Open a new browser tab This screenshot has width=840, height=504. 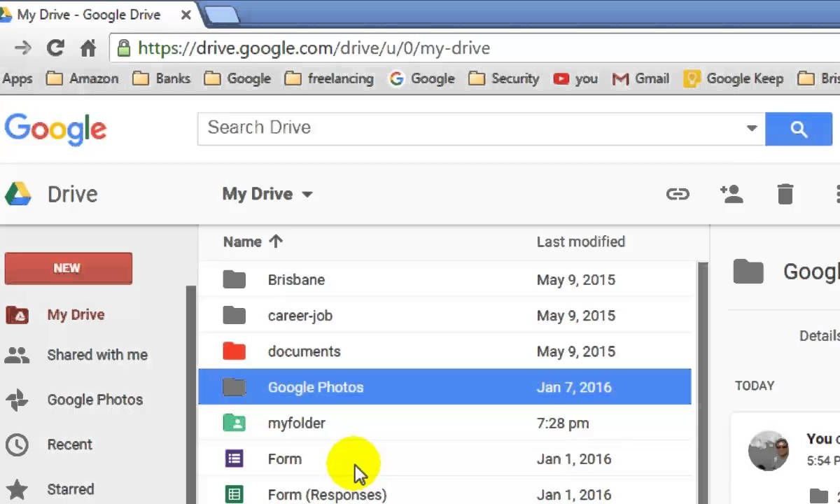[x=223, y=14]
